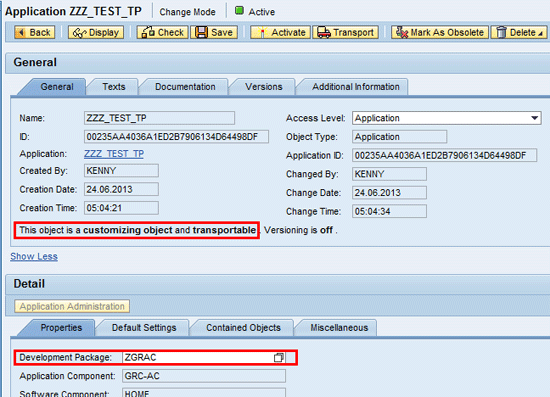Click the Software Component field HOME

(204, 393)
